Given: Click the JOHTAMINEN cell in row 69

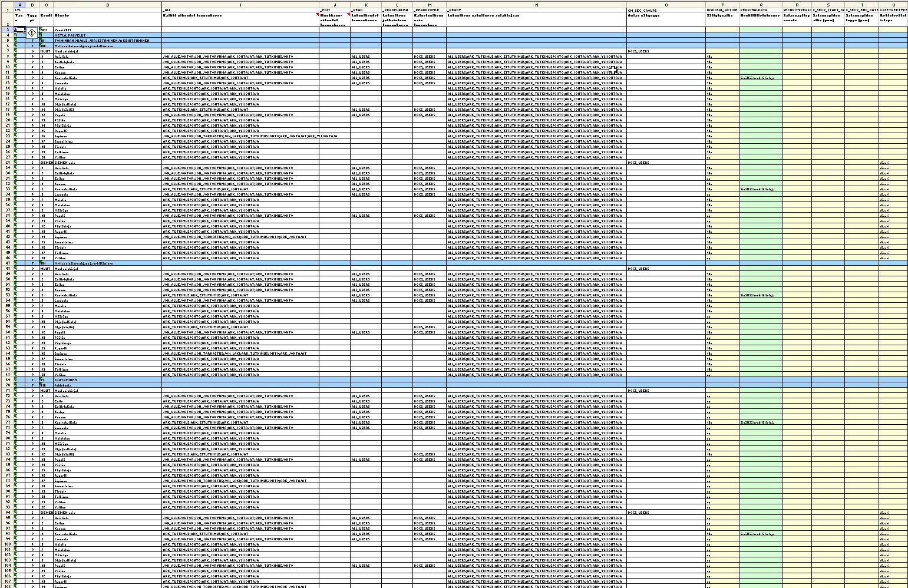Looking at the screenshot, I should click(x=108, y=380).
